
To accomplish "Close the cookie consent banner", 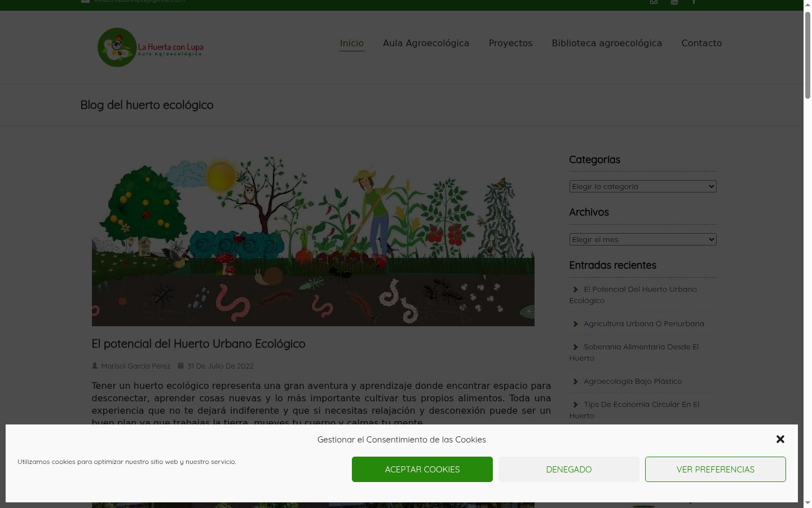I will point(780,439).
